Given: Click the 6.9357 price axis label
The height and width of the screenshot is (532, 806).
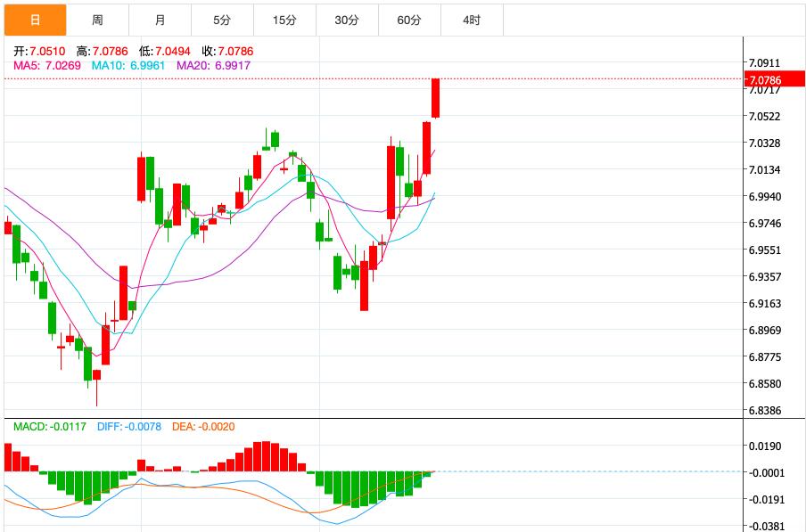Looking at the screenshot, I should click(x=764, y=277).
